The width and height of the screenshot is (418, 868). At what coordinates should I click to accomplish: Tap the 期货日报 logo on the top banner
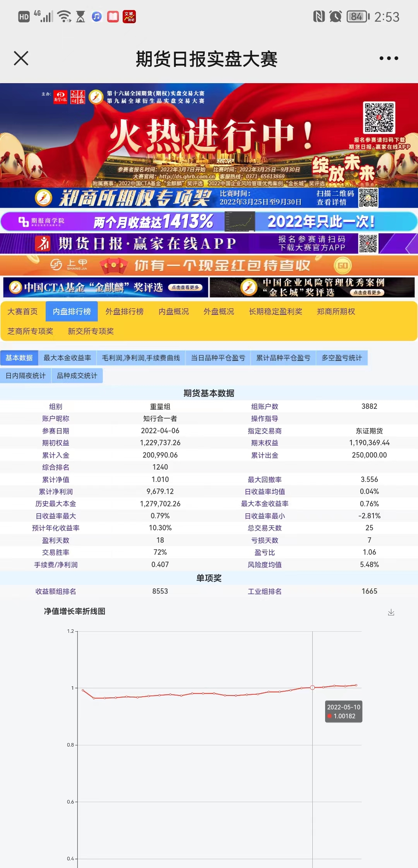(x=60, y=97)
